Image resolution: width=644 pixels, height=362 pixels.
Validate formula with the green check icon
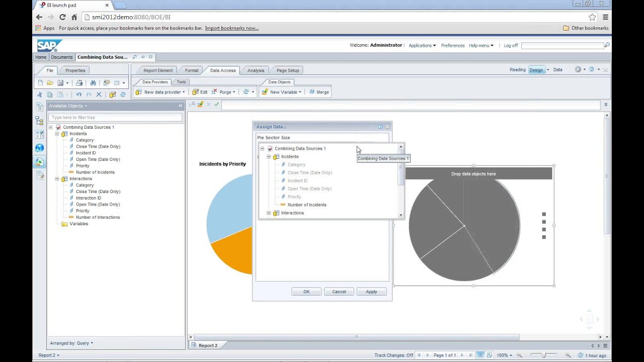216,105
